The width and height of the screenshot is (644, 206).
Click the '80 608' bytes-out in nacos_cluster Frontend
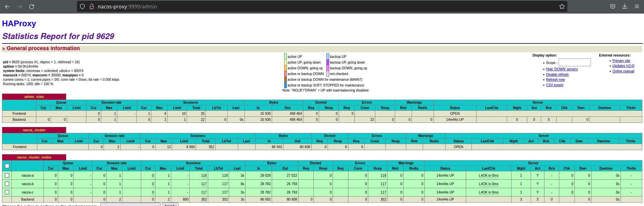point(305,147)
